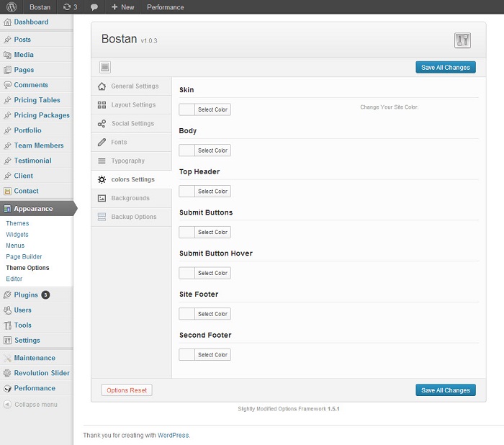Open the WordPress link in footer
Viewport: 504px width, 445px height.
pos(173,435)
